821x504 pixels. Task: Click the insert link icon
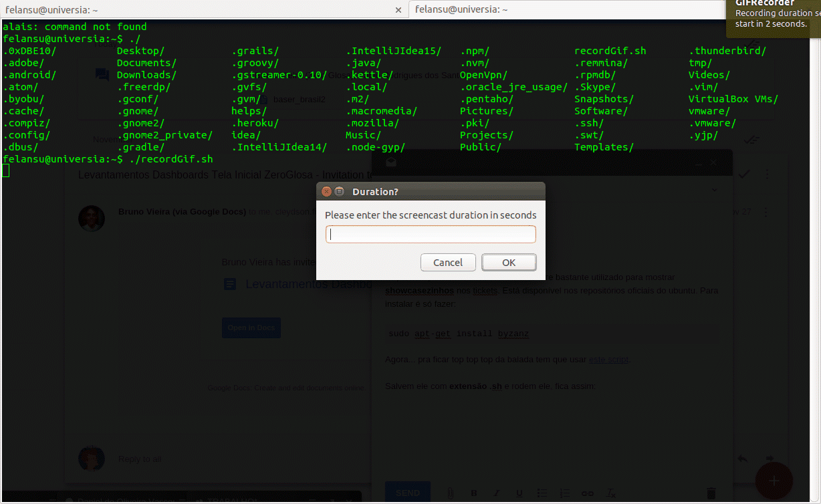(588, 493)
